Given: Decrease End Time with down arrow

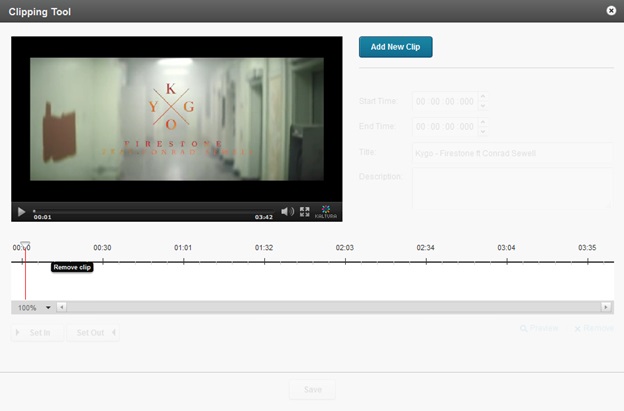Looking at the screenshot, I should coord(483,131).
